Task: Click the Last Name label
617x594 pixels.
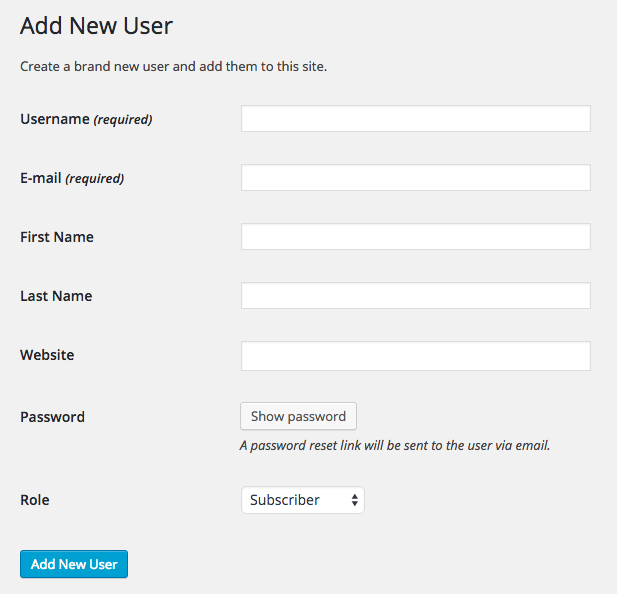Action: [56, 296]
